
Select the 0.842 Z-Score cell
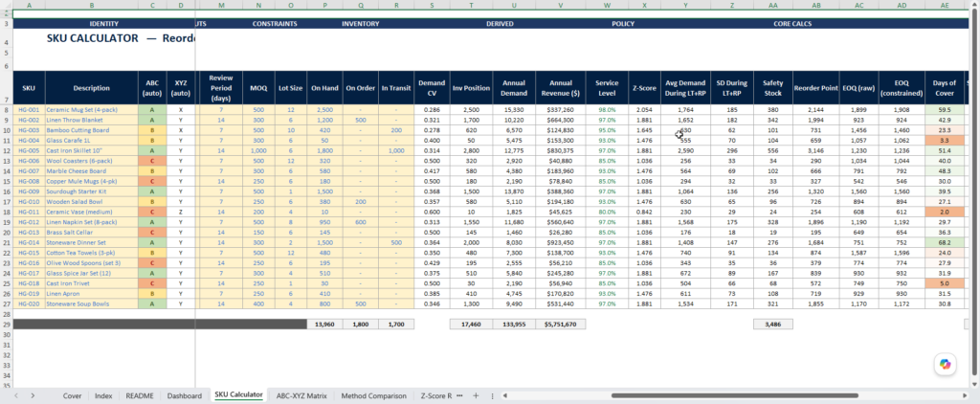coord(646,212)
